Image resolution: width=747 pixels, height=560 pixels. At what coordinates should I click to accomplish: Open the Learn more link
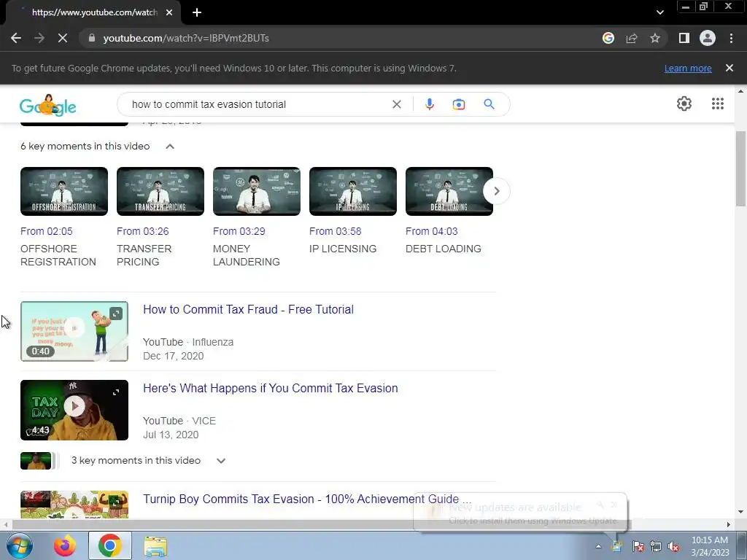coord(688,68)
